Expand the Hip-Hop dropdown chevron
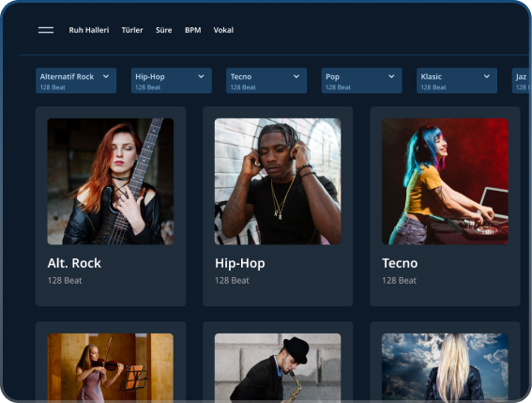Image resolution: width=532 pixels, height=403 pixels. (x=201, y=76)
